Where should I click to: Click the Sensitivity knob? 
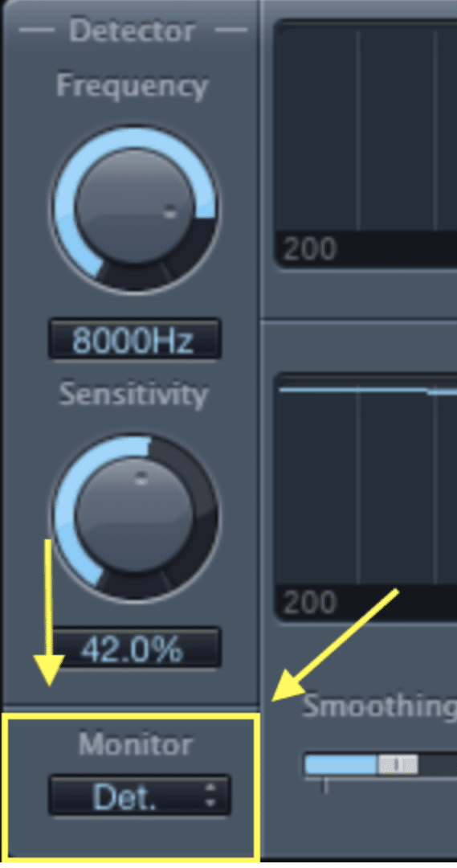click(133, 517)
